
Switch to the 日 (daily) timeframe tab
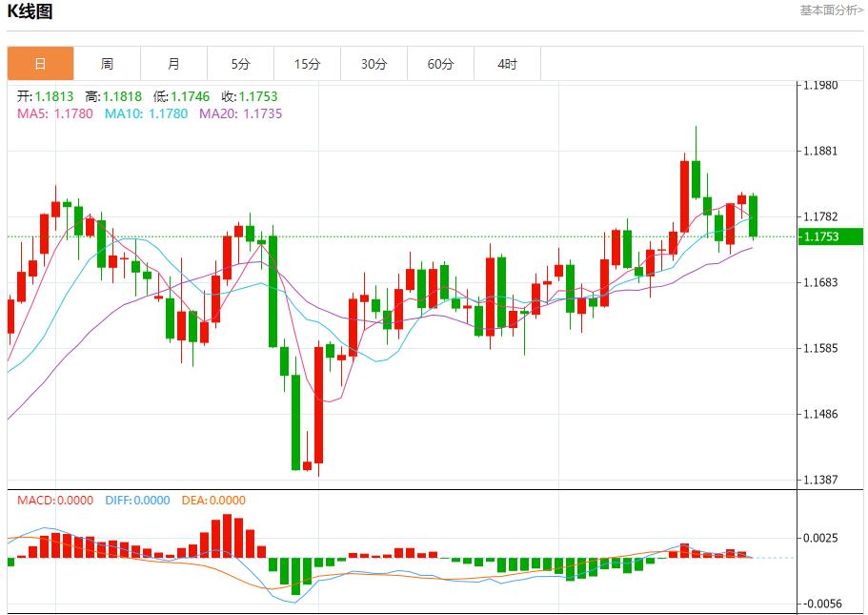(40, 63)
